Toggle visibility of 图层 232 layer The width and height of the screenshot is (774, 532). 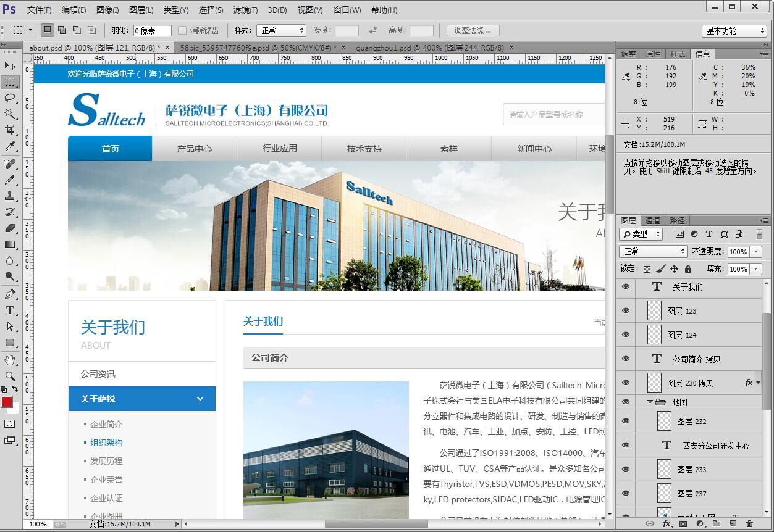point(626,421)
